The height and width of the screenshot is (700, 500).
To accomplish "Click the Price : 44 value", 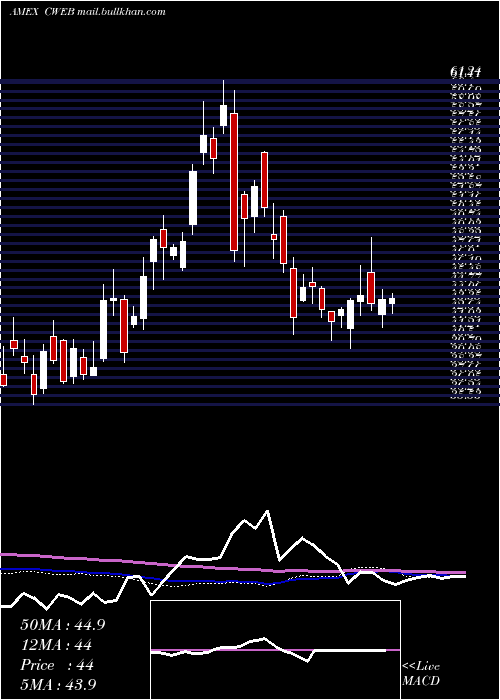I will click(x=57, y=665).
